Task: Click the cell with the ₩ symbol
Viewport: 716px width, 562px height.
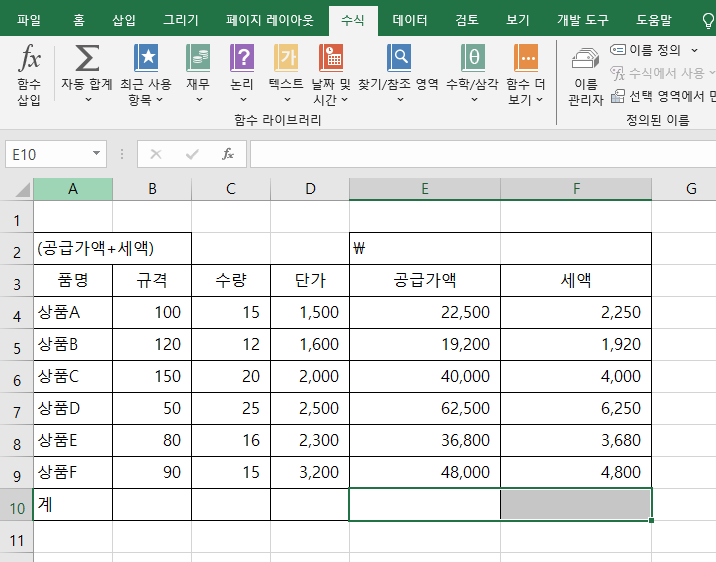Action: 500,248
